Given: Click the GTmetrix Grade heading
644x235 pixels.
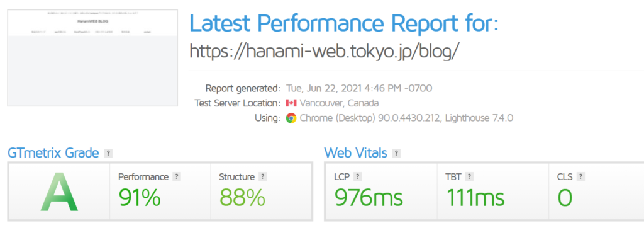Looking at the screenshot, I should click(x=53, y=154).
